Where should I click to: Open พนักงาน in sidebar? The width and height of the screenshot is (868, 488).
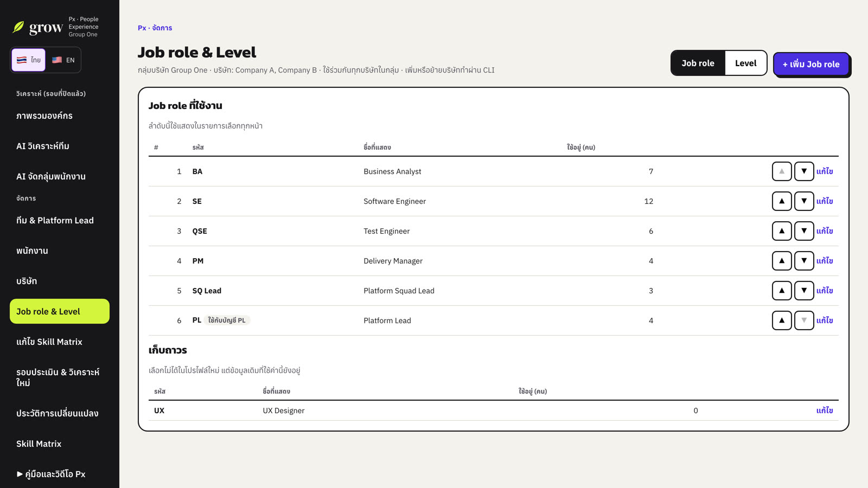click(60, 251)
